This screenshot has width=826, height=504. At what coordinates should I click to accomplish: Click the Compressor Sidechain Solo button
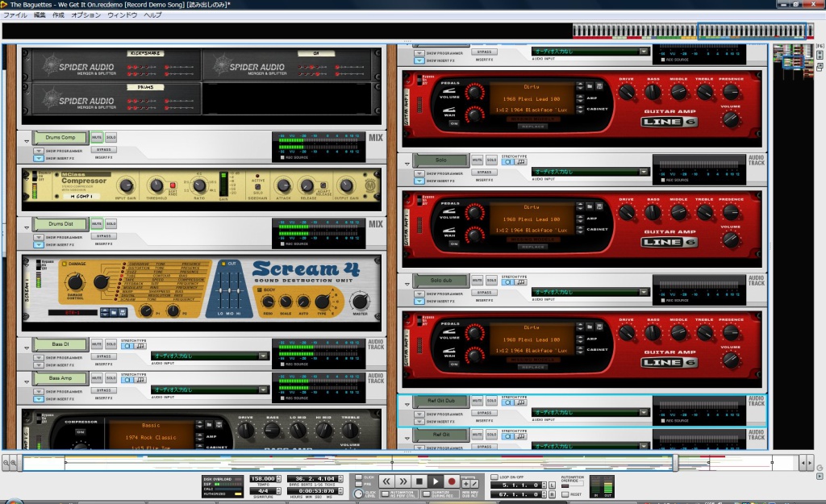tap(257, 187)
